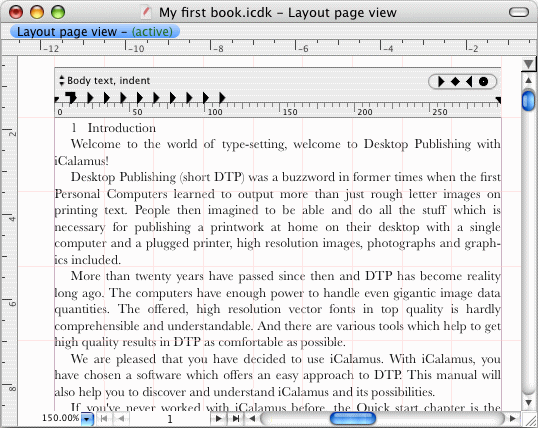
Task: Select the centered tab stop diamond icon
Action: (x=455, y=82)
